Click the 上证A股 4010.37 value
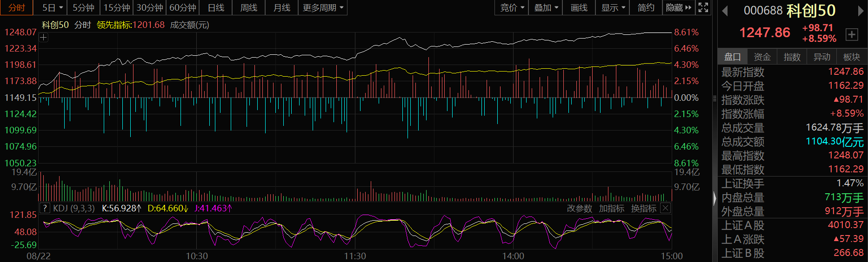The height and width of the screenshot is (262, 868). (846, 225)
